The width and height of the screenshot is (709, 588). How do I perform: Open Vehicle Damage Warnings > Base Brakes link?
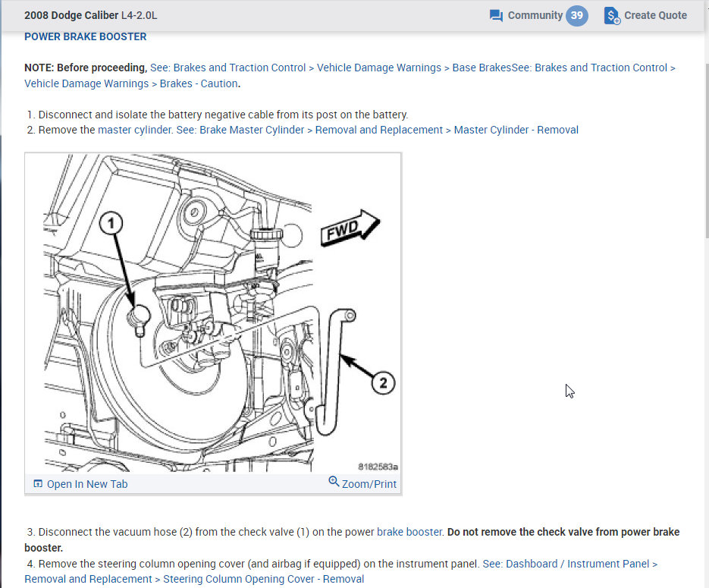pyautogui.click(x=414, y=68)
